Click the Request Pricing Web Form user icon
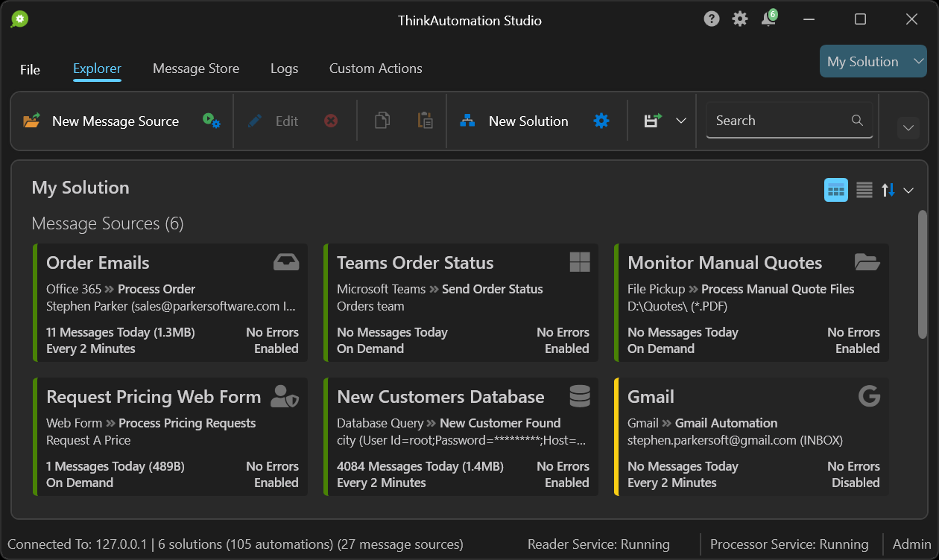The height and width of the screenshot is (560, 939). (x=285, y=396)
